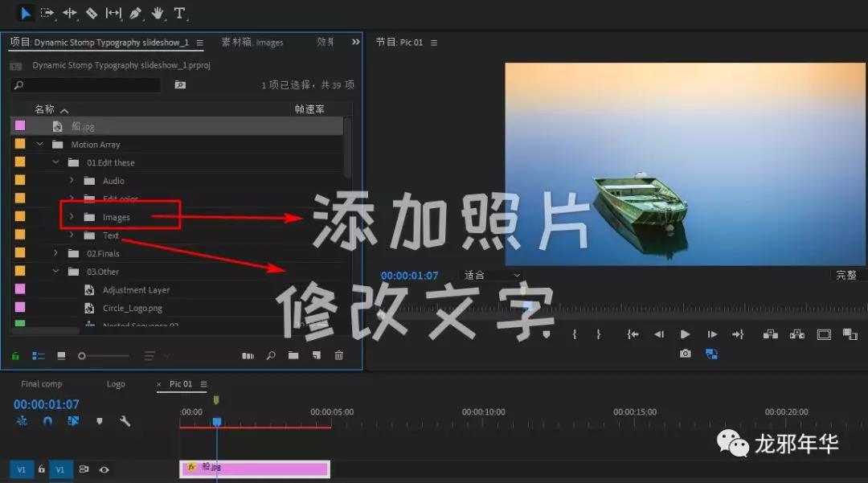The image size is (868, 483).
Task: Click the sort icons button in the project footer
Action: click(149, 356)
